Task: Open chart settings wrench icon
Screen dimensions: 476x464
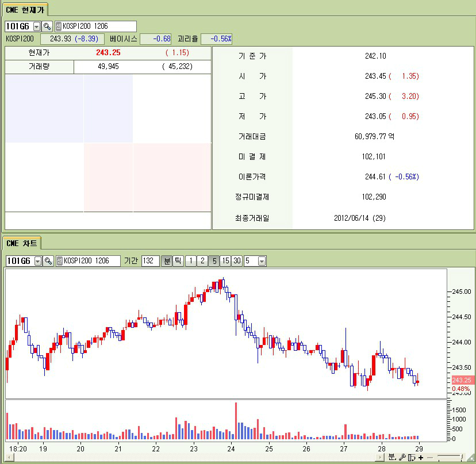Action: [402, 457]
